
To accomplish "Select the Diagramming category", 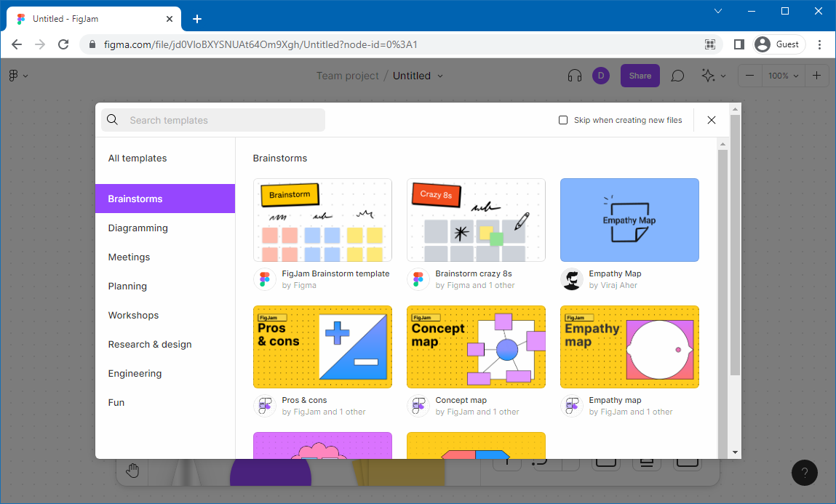I will click(x=138, y=228).
